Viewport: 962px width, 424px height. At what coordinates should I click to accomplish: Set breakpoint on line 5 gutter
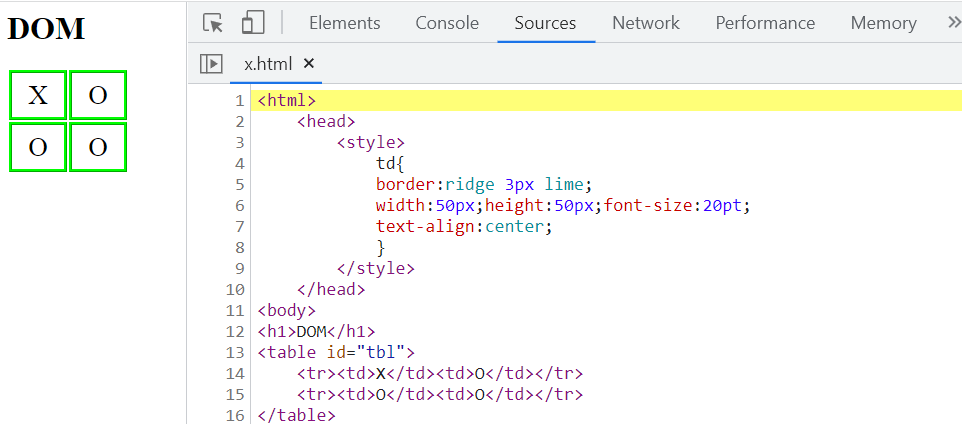[x=238, y=184]
